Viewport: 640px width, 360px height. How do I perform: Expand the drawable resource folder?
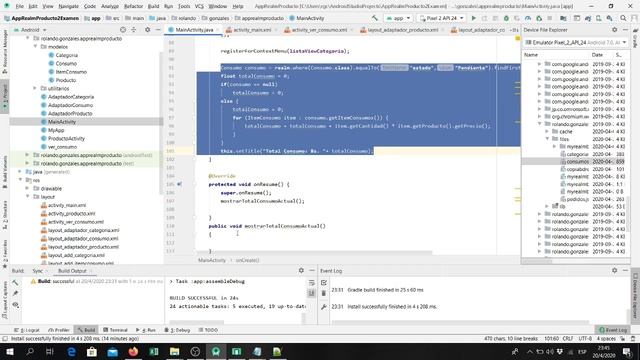pyautogui.click(x=27, y=188)
